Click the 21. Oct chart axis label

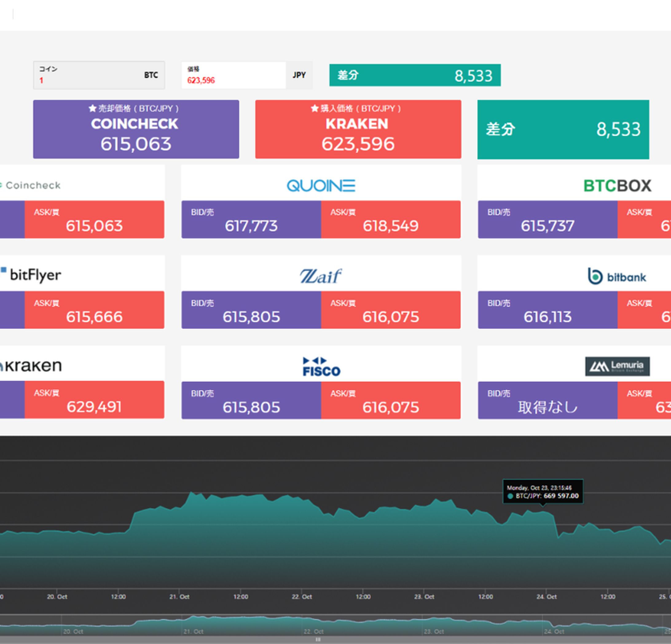tap(179, 597)
